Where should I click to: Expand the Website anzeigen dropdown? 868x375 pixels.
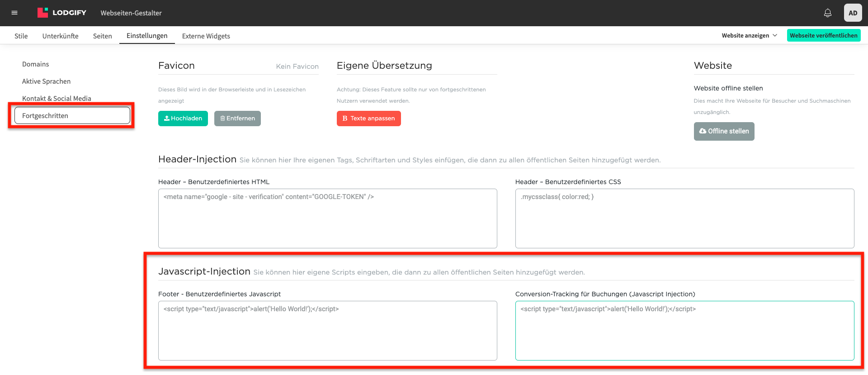(x=749, y=35)
